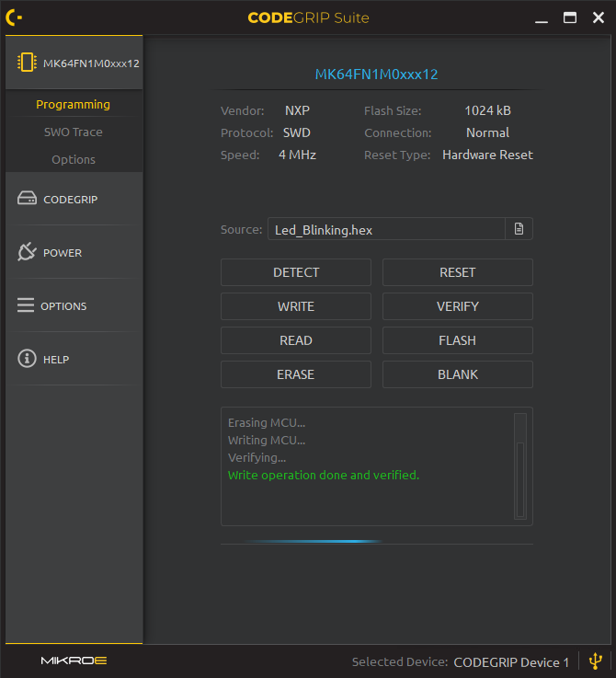Click the ERASE button

pos(296,374)
